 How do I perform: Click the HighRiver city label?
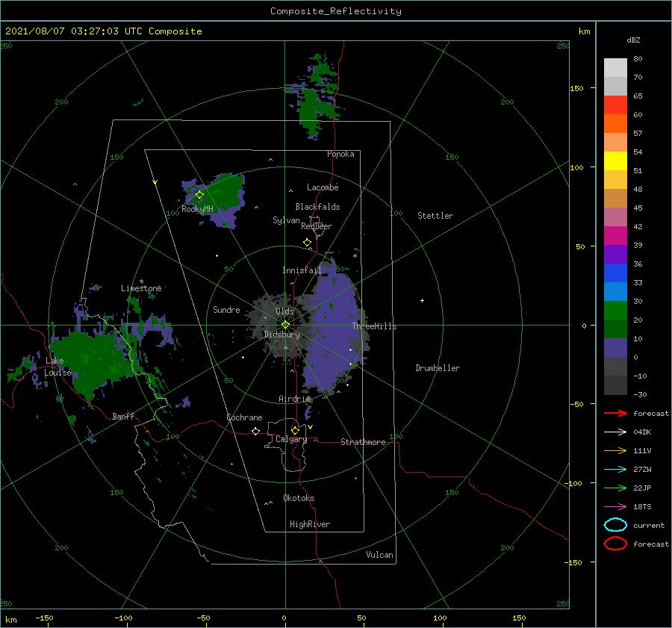point(310,524)
